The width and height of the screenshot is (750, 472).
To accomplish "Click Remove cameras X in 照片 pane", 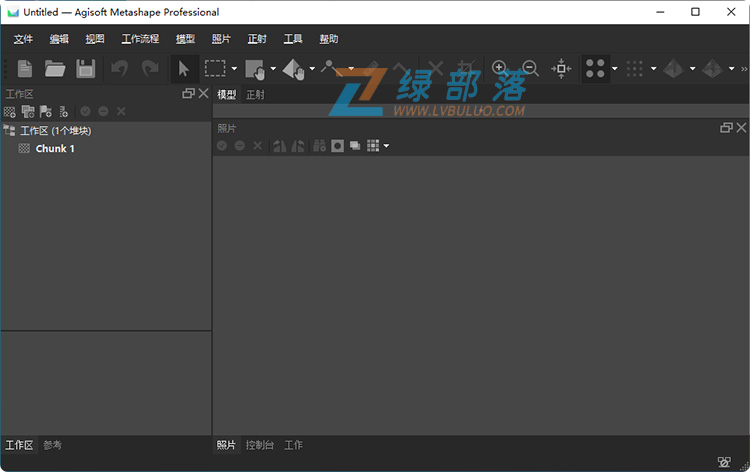I will point(257,145).
